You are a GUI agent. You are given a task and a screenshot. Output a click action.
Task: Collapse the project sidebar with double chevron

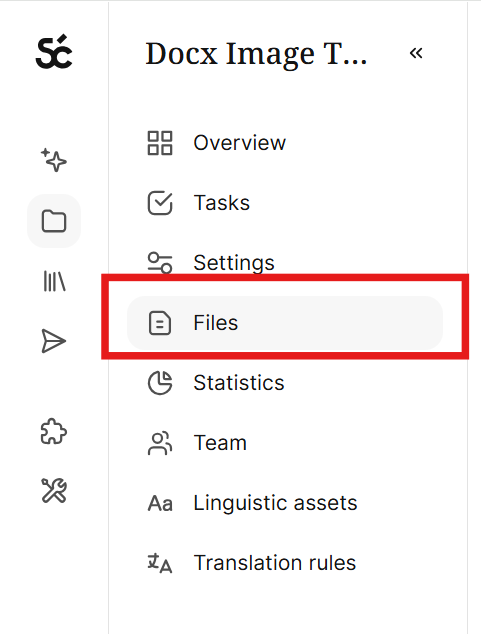(x=416, y=53)
